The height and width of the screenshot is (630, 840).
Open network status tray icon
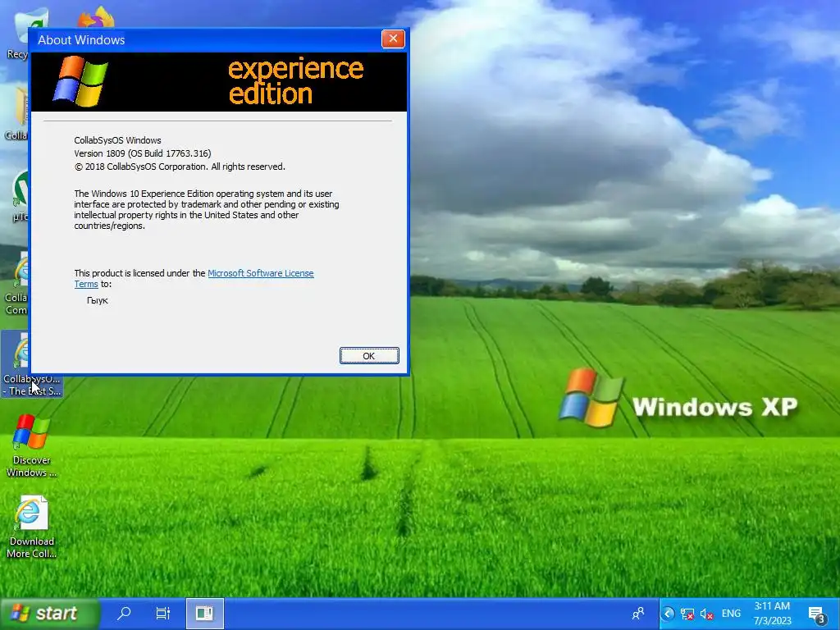click(x=687, y=614)
